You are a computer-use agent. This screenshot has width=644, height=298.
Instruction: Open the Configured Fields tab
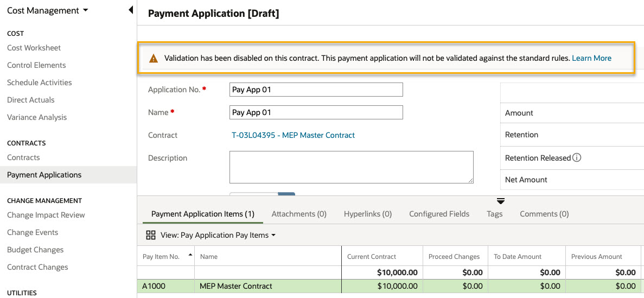(x=439, y=214)
